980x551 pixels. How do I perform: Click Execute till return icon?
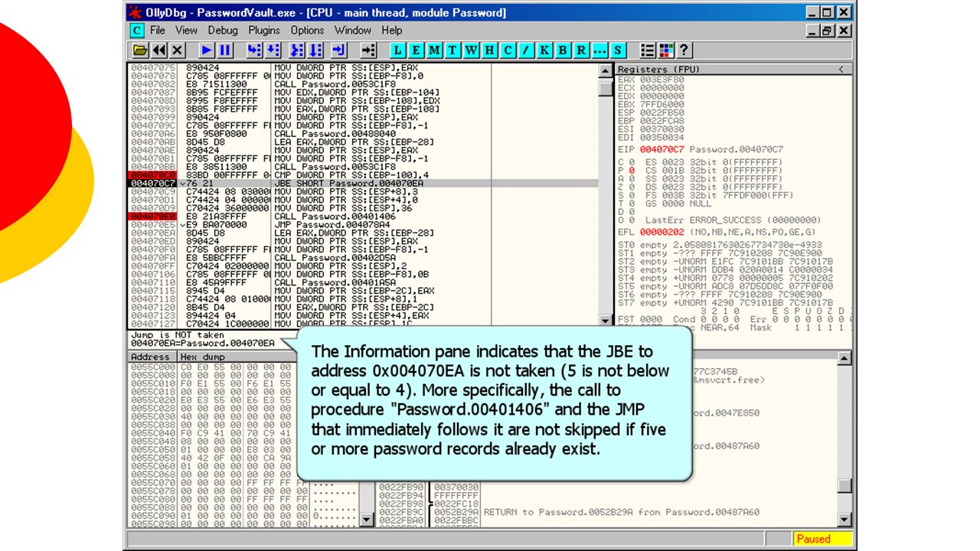[340, 51]
